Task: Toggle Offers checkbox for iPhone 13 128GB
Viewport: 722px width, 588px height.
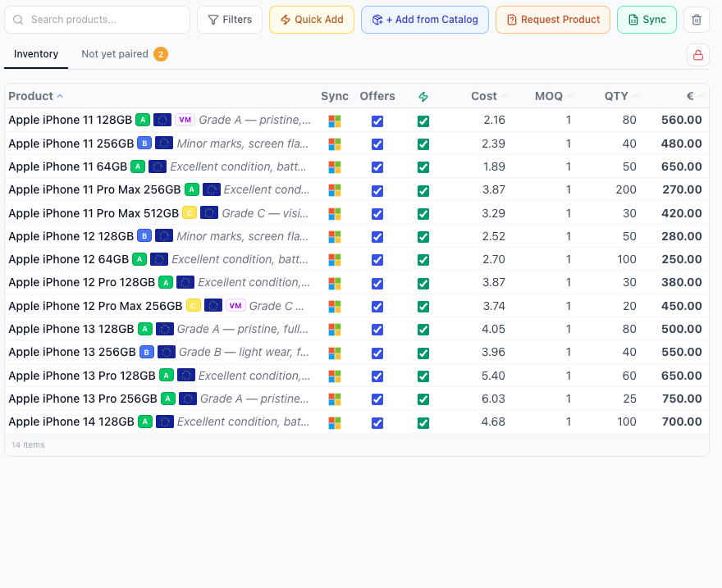Action: point(377,330)
